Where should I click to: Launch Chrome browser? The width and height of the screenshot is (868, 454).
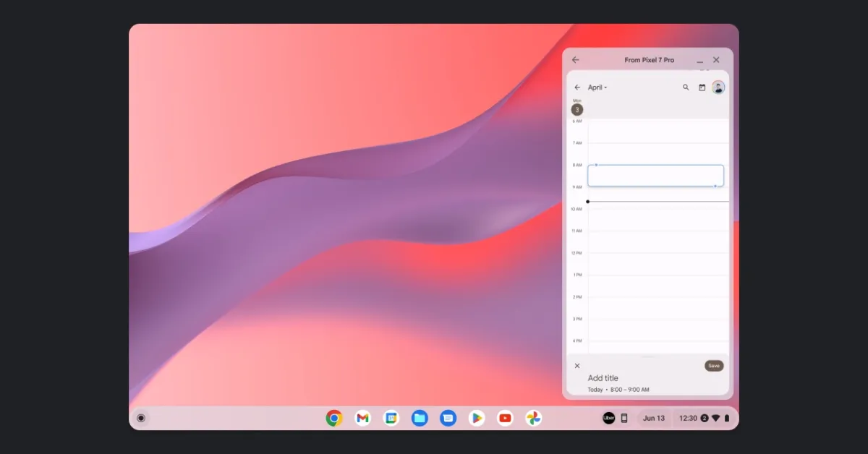tap(333, 418)
